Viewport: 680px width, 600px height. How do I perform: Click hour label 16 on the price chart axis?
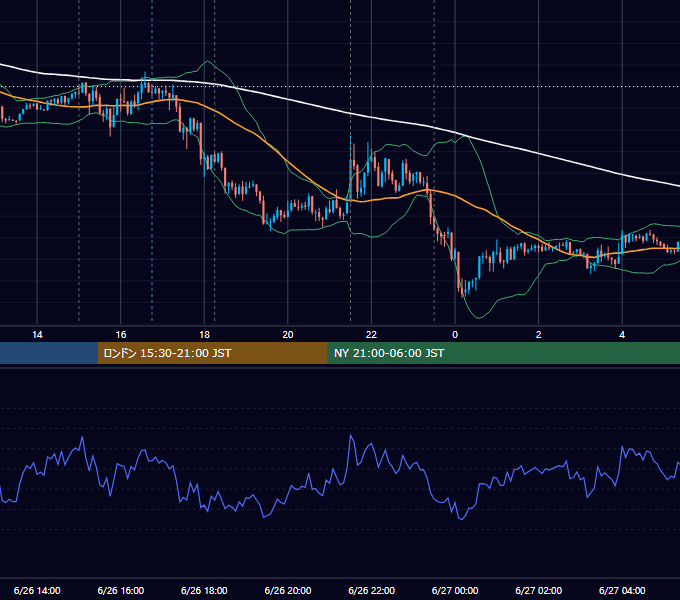(x=121, y=335)
